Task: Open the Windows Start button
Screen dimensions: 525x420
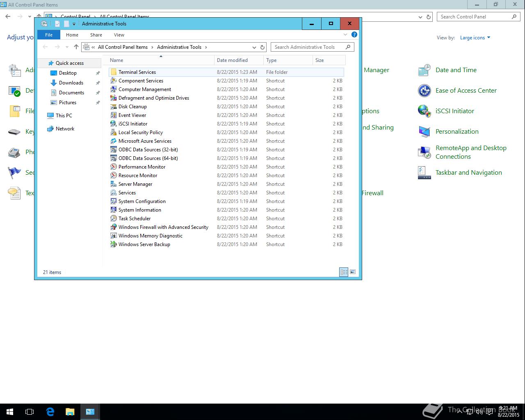Action: [x=10, y=412]
